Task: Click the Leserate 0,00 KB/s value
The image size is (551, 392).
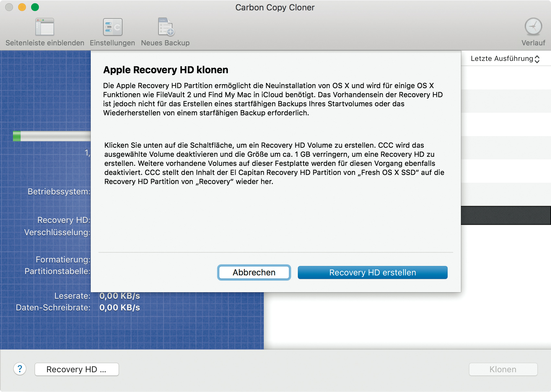Action: pyautogui.click(x=120, y=296)
